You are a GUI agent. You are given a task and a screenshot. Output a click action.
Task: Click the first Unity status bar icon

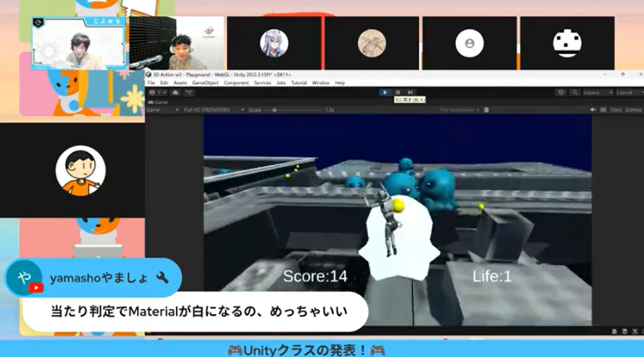point(614,332)
